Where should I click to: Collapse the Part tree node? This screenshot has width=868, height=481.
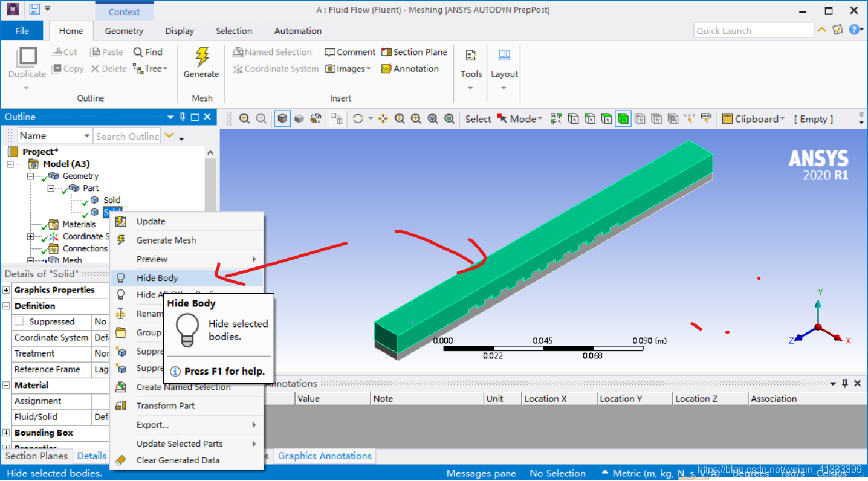pos(51,188)
